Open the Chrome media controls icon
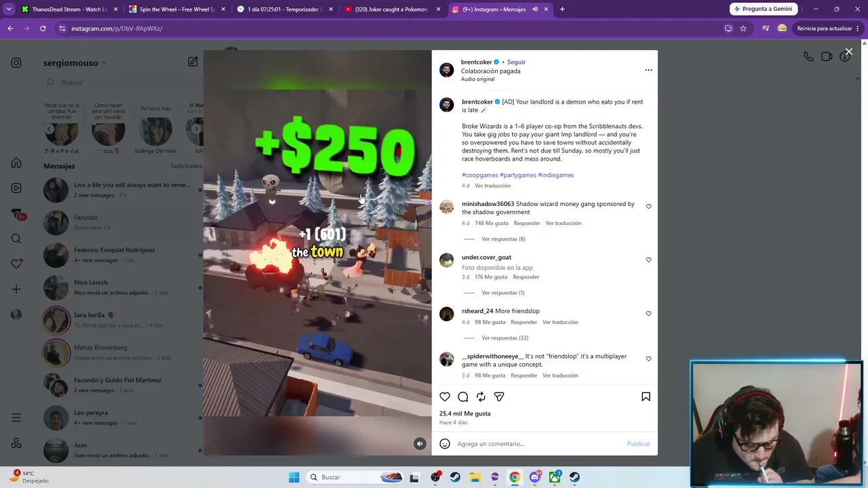Image resolution: width=868 pixels, height=488 pixels. coord(766,28)
